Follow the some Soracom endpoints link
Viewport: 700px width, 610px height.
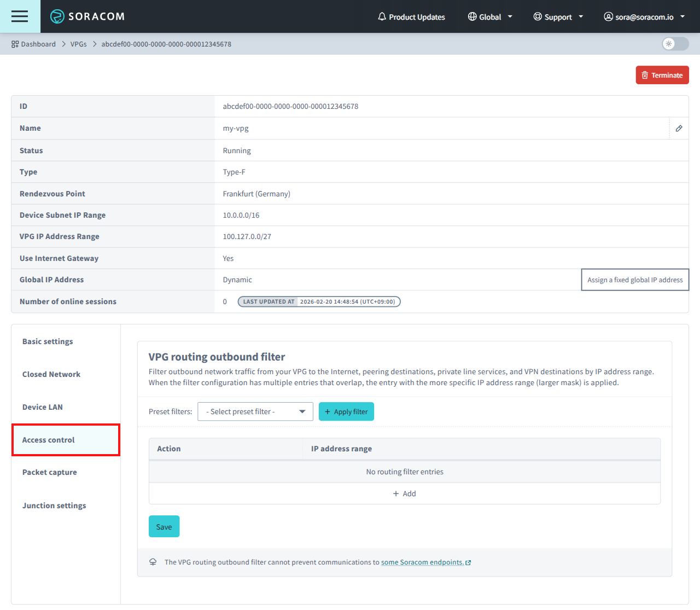[x=423, y=562]
